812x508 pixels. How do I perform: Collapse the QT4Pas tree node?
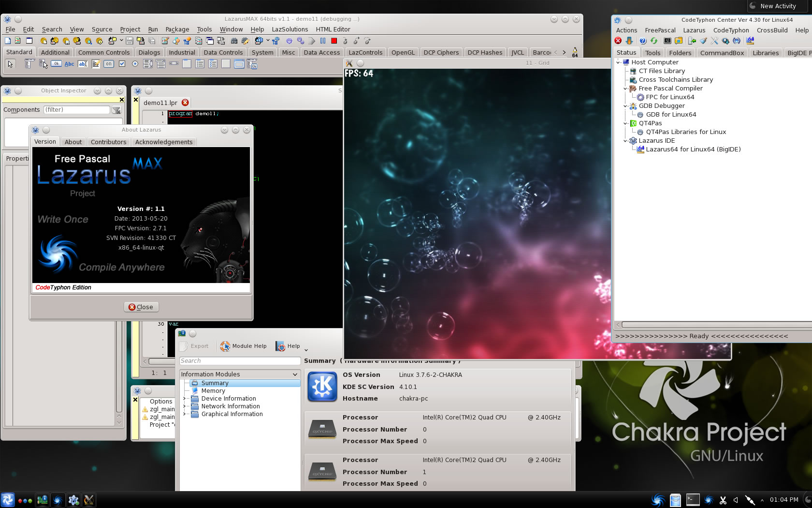[625, 123]
